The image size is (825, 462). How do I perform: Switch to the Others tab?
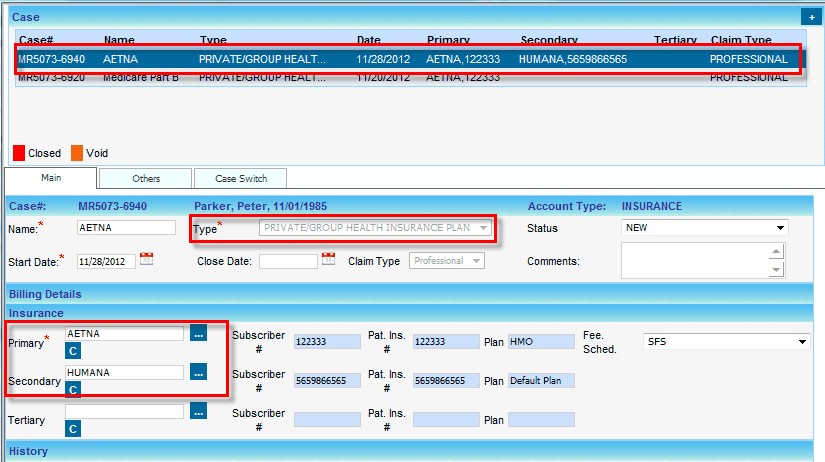pos(145,178)
